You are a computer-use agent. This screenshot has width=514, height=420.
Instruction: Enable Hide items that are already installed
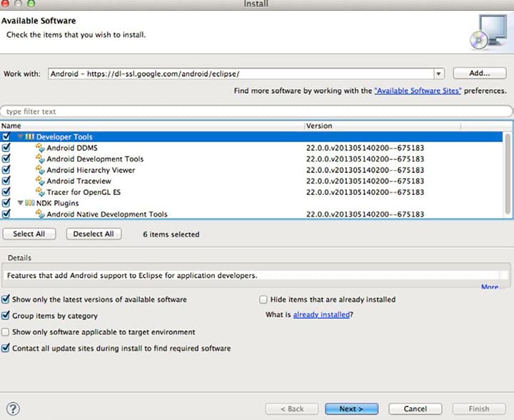pos(263,299)
